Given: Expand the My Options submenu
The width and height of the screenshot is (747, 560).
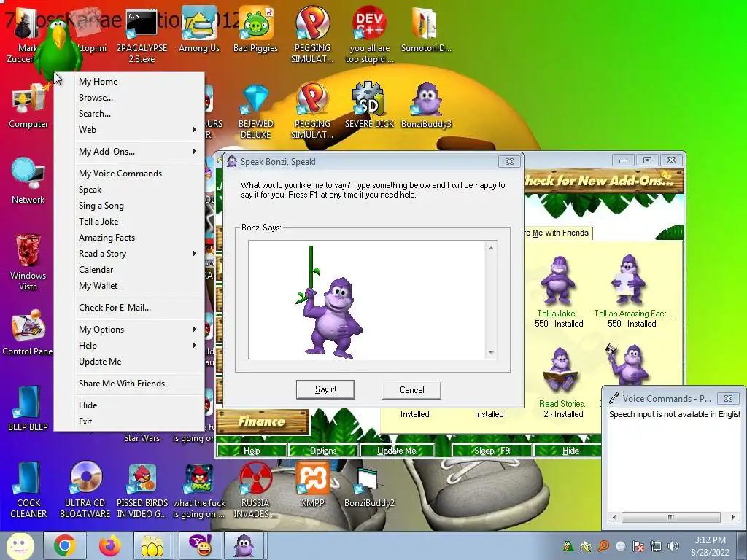Looking at the screenshot, I should 138,330.
